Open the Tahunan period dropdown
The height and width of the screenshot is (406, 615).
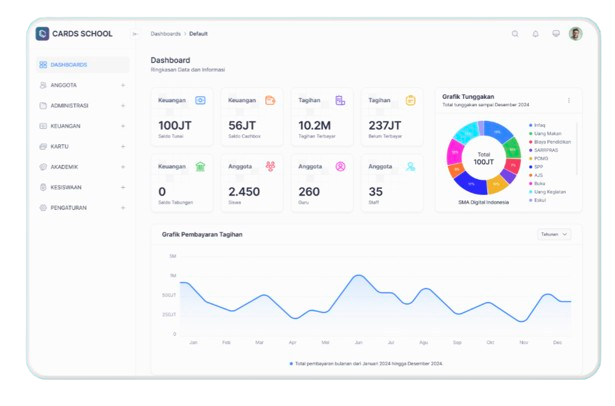click(554, 234)
